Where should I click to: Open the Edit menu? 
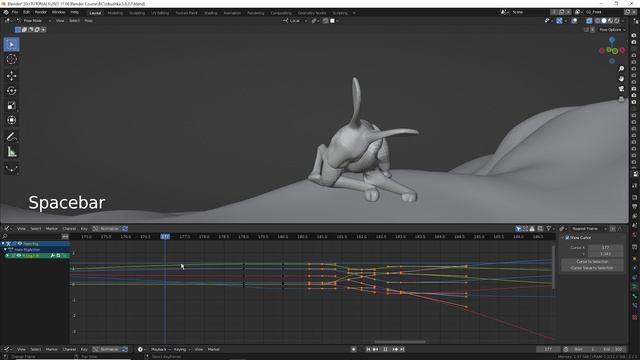26,12
